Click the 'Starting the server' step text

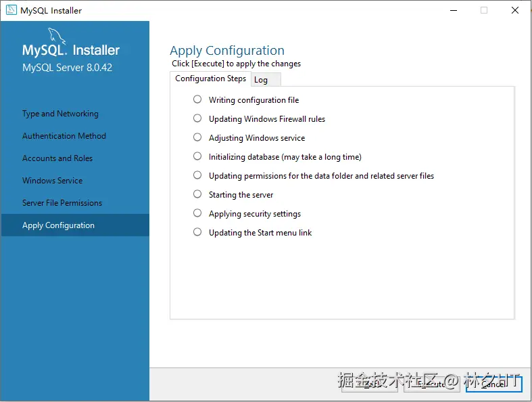pyautogui.click(x=241, y=195)
